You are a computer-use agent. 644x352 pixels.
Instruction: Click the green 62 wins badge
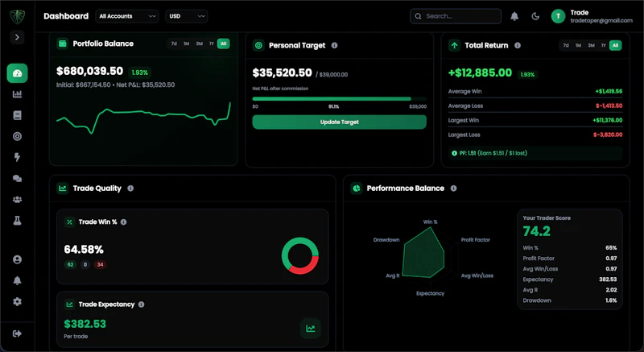click(70, 265)
